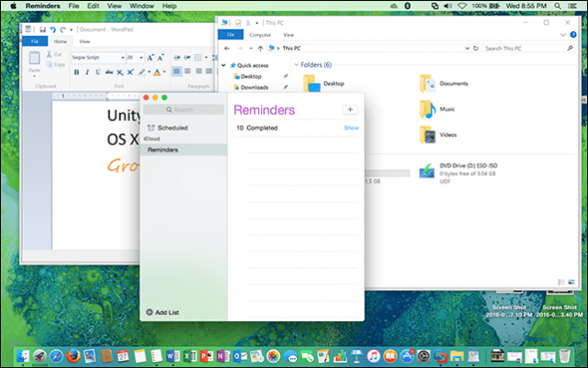Viewport: 588px width, 368px height.
Task: Select Center alignment in WordPad
Action: coord(187,72)
